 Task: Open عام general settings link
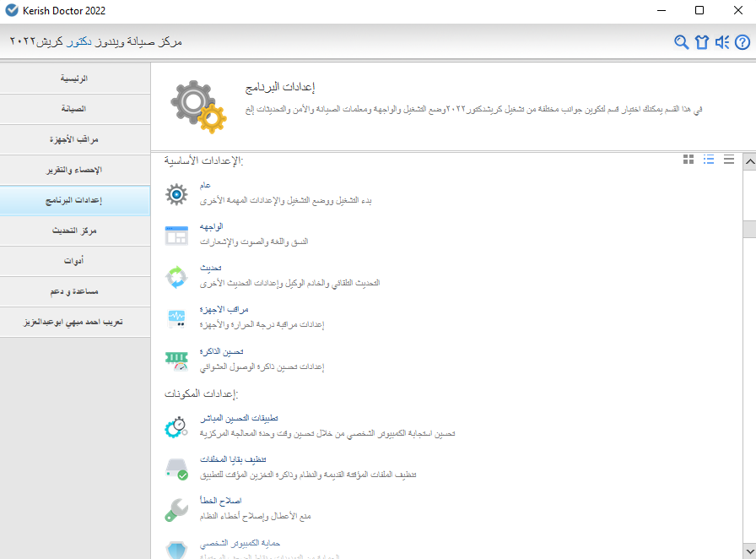point(205,186)
